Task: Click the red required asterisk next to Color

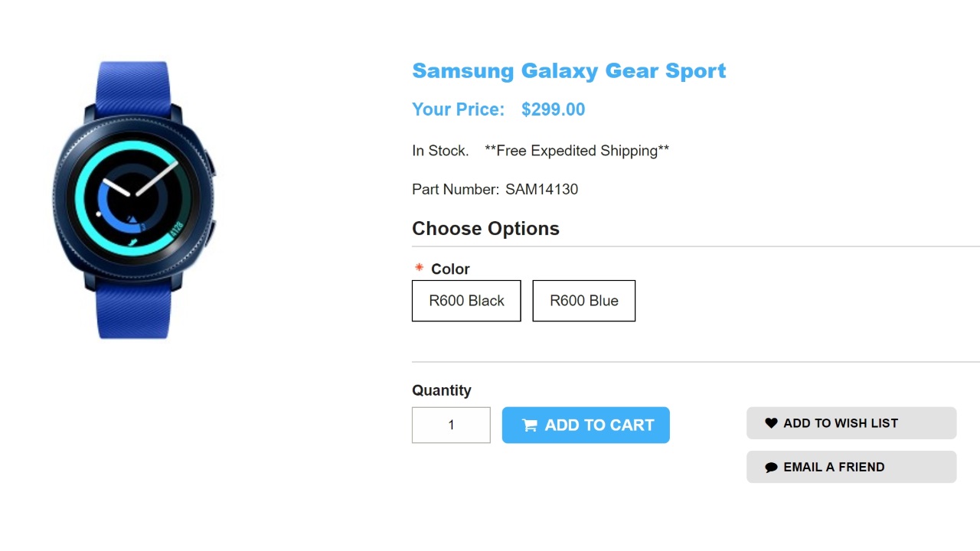Action: (419, 268)
